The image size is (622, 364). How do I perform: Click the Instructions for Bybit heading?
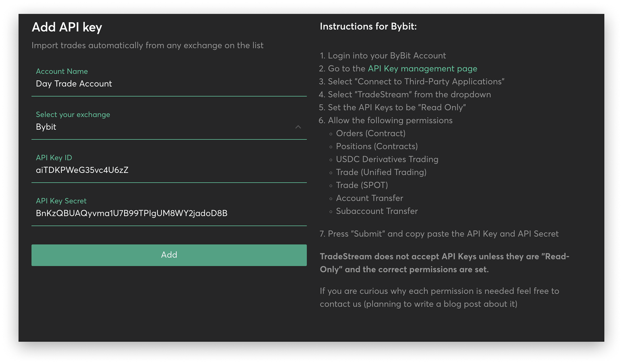(368, 26)
